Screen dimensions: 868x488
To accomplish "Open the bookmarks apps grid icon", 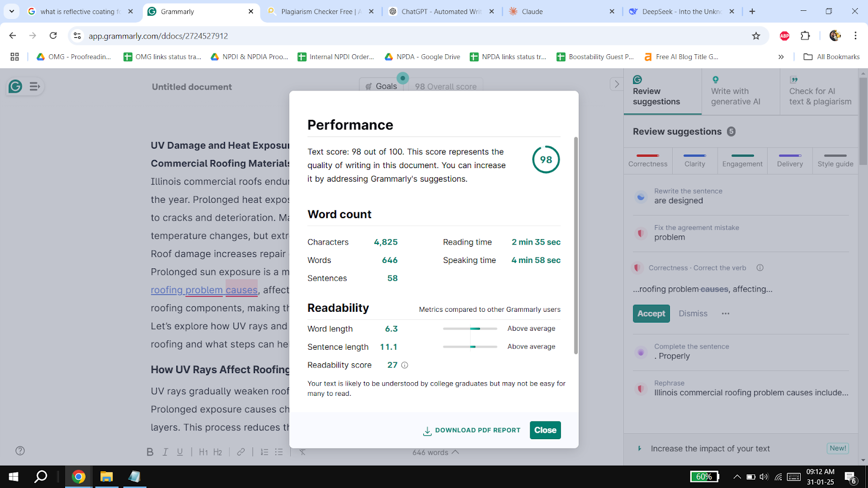I will point(15,56).
